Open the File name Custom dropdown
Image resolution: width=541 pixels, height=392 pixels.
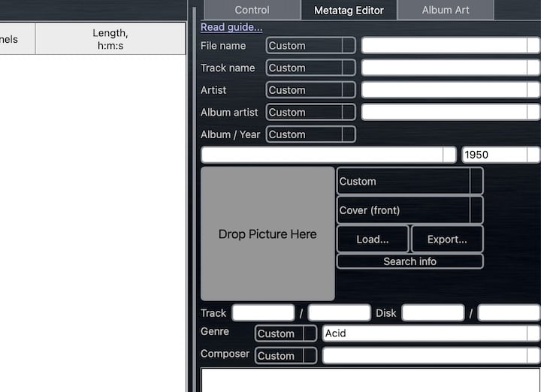[x=310, y=46]
